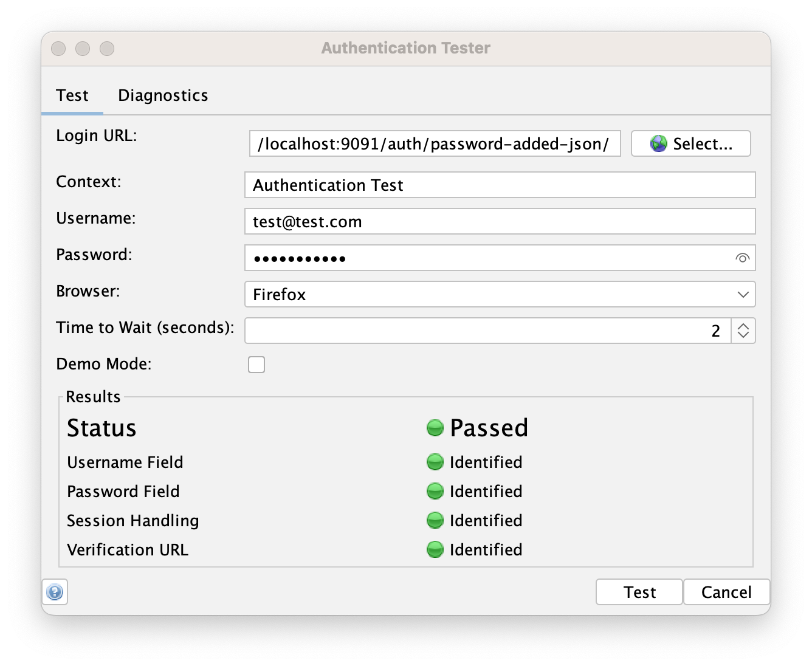This screenshot has width=812, height=666.
Task: Open the Select... URL picker
Action: pos(690,143)
